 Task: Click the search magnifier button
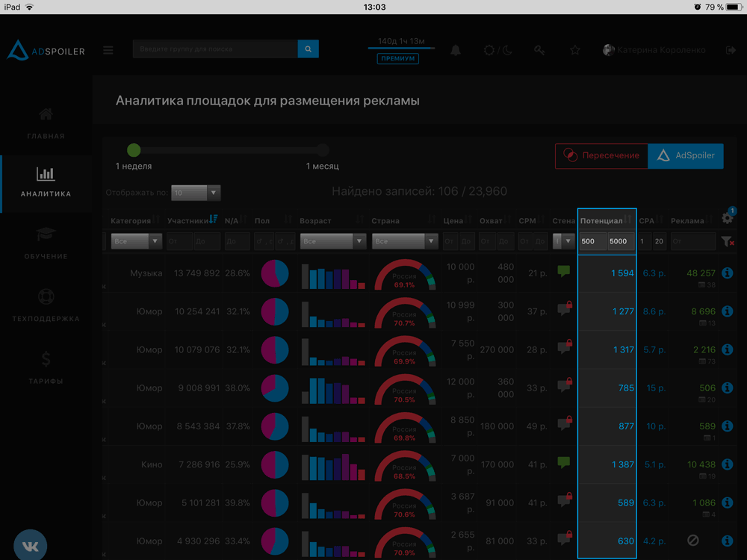pos(308,49)
